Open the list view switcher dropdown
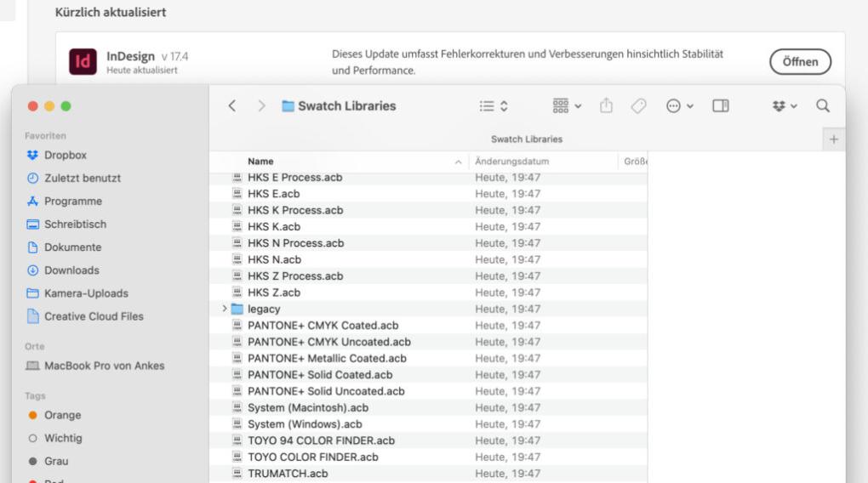 [494, 106]
